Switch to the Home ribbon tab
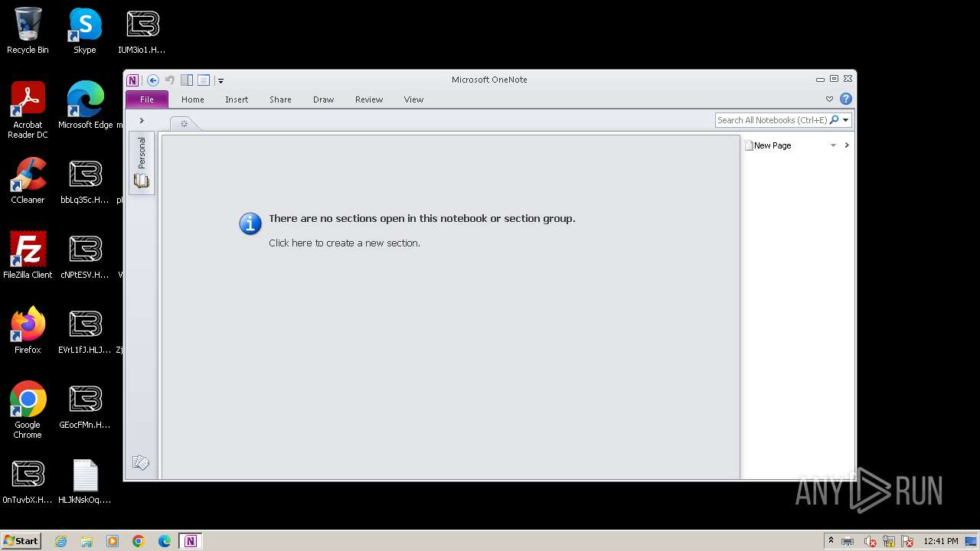The width and height of the screenshot is (980, 551). [193, 99]
